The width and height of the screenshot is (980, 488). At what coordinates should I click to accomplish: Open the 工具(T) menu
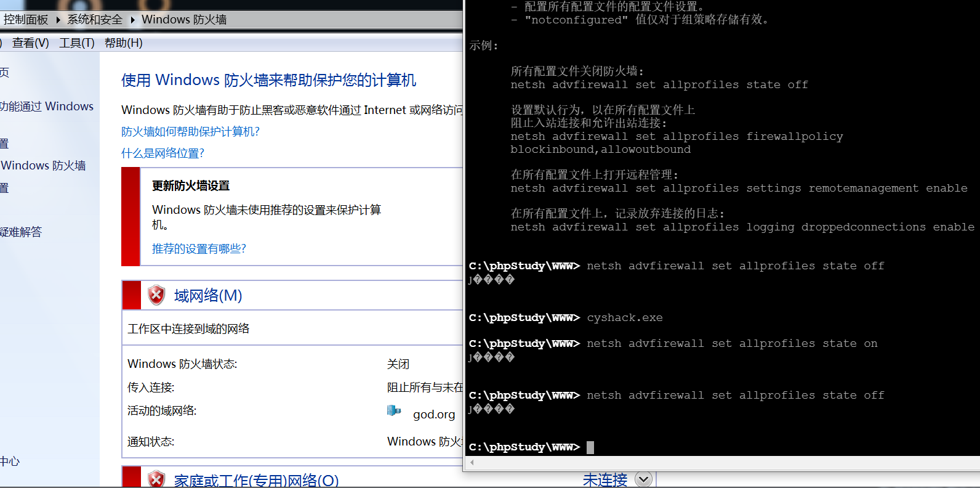[77, 43]
